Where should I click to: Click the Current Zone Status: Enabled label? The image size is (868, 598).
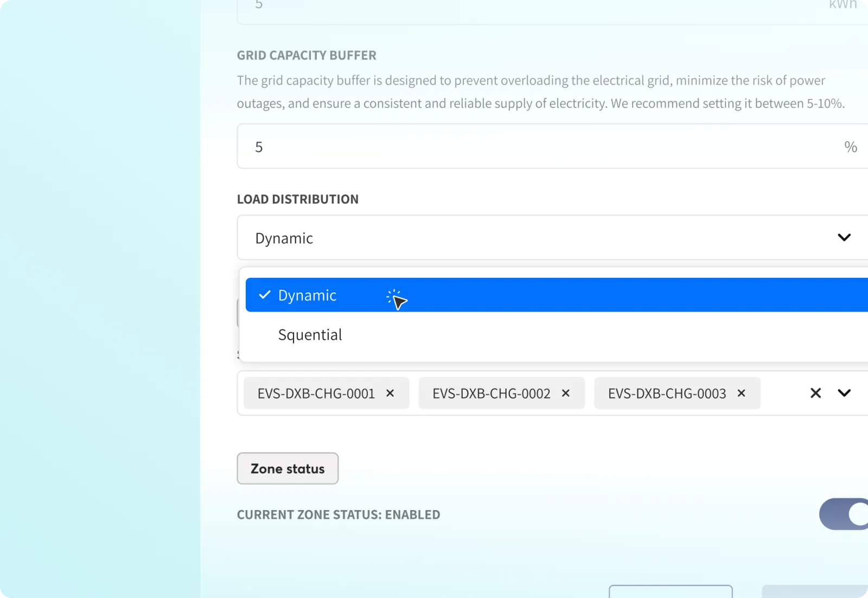339,514
